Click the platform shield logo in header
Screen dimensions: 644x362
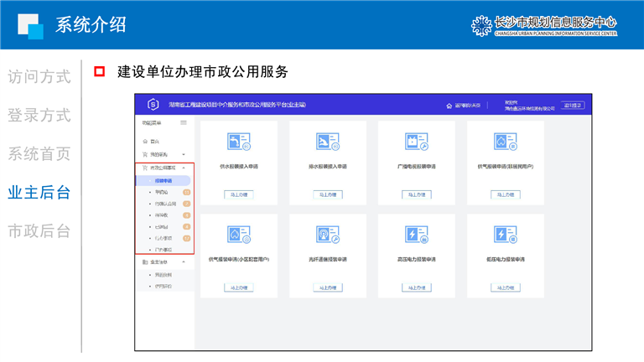(152, 105)
